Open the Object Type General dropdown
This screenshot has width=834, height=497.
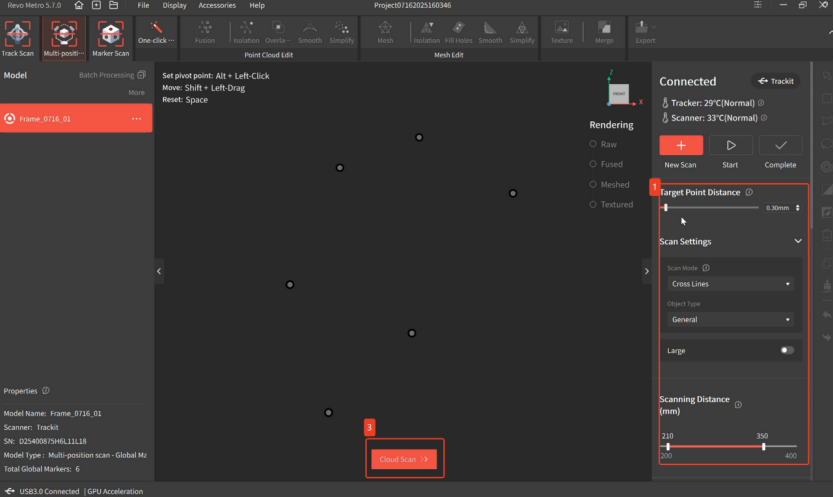pyautogui.click(x=731, y=320)
